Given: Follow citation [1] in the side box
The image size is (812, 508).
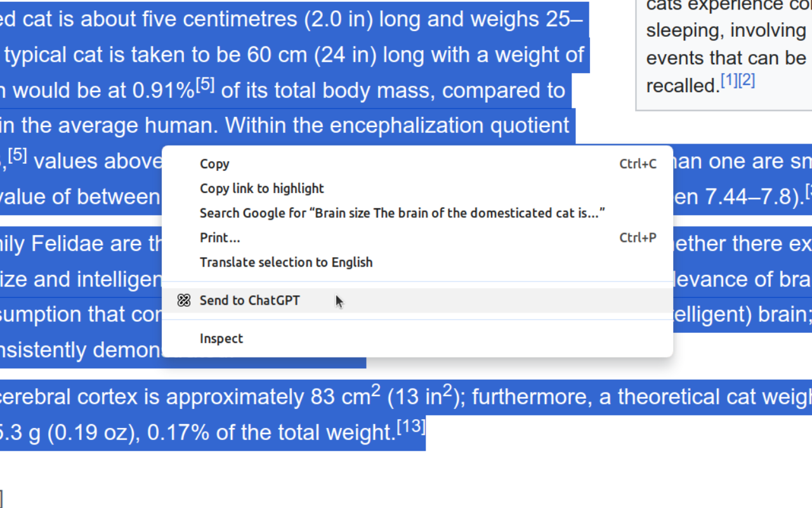Looking at the screenshot, I should (x=729, y=81).
